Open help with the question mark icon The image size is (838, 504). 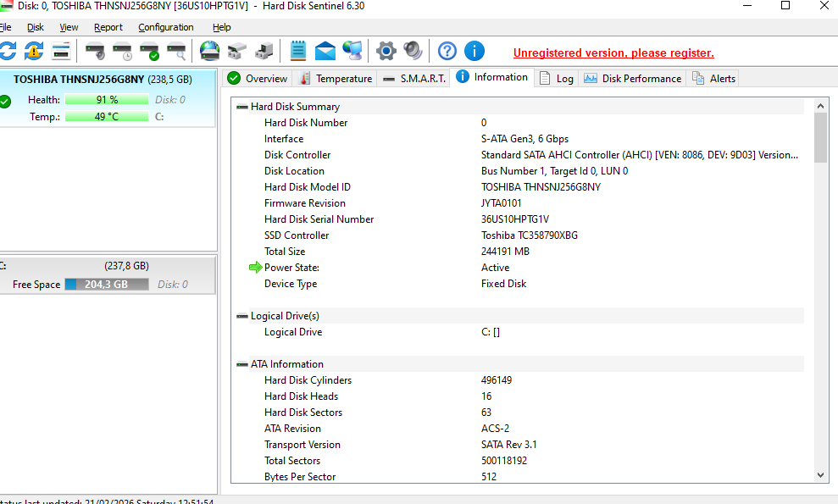click(x=447, y=51)
